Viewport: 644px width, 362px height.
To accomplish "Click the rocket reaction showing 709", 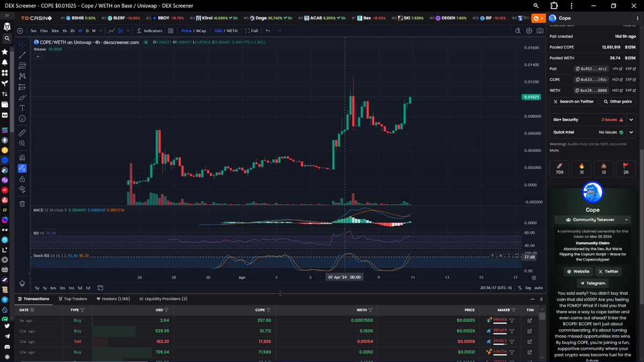I will click(x=559, y=168).
